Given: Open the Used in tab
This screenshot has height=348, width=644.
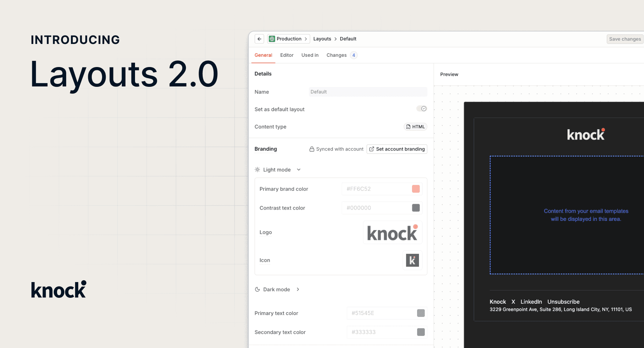Looking at the screenshot, I should click(x=310, y=55).
